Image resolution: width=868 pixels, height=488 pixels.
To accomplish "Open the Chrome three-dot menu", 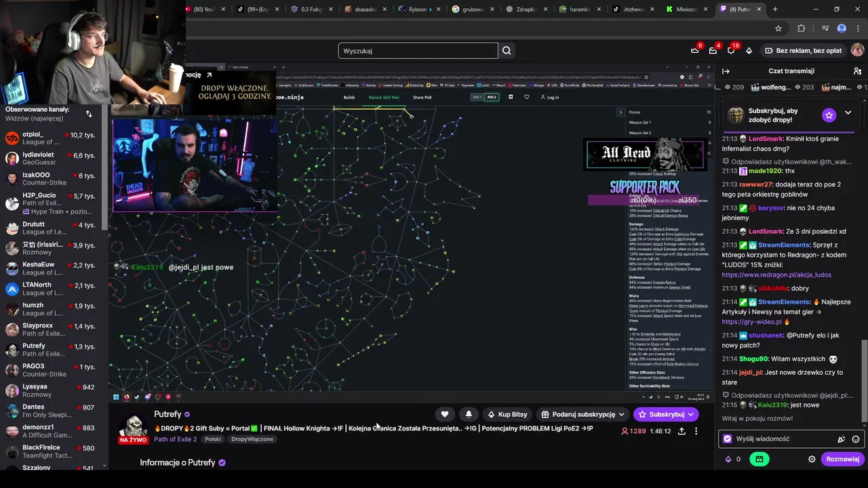I will pyautogui.click(x=858, y=28).
